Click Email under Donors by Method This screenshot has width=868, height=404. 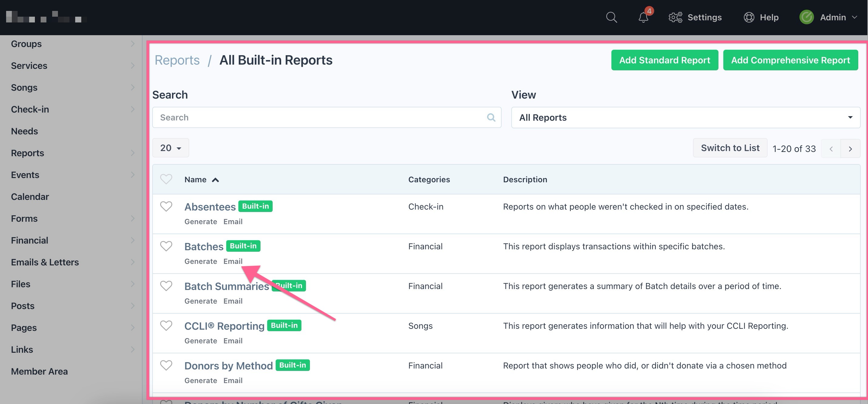[x=233, y=380]
